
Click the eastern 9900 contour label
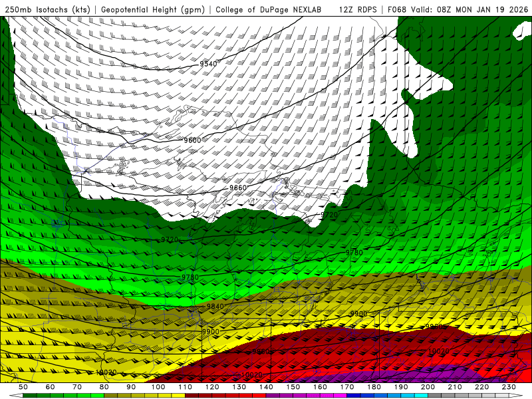point(358,314)
